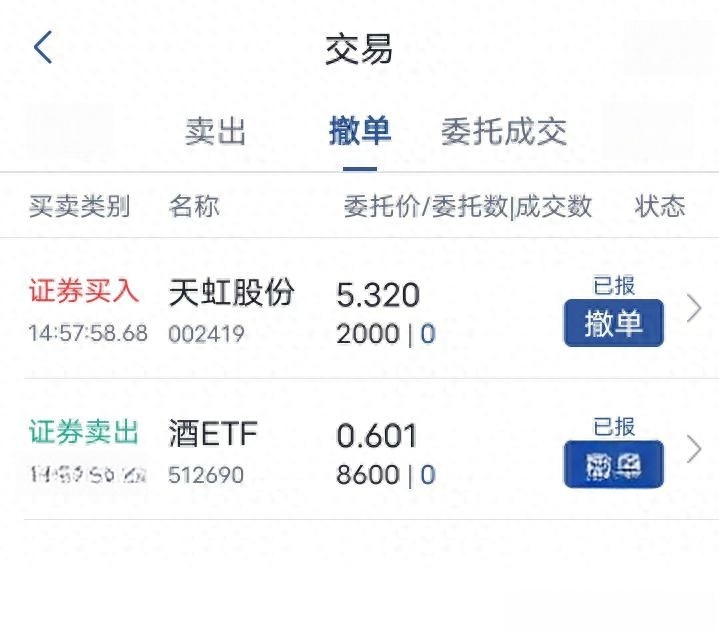Click the 委托价/委托数|成交数 header

[468, 206]
